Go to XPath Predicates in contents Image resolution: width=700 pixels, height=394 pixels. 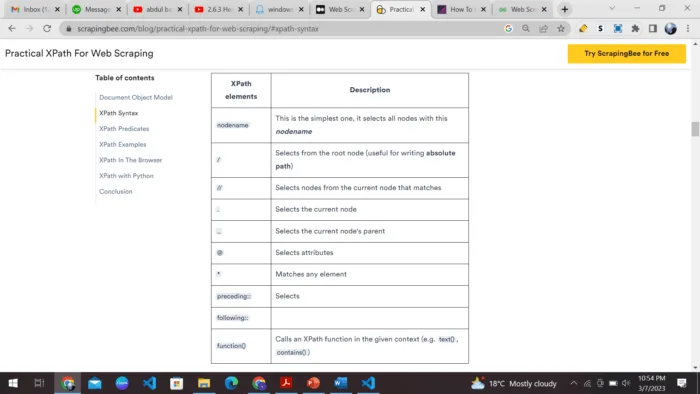pos(124,129)
